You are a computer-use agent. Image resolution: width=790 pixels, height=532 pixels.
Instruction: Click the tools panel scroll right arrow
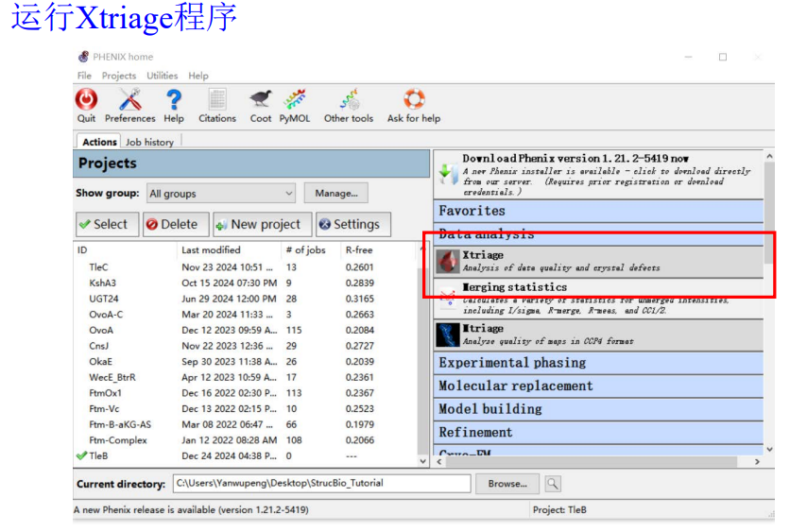pos(757,461)
